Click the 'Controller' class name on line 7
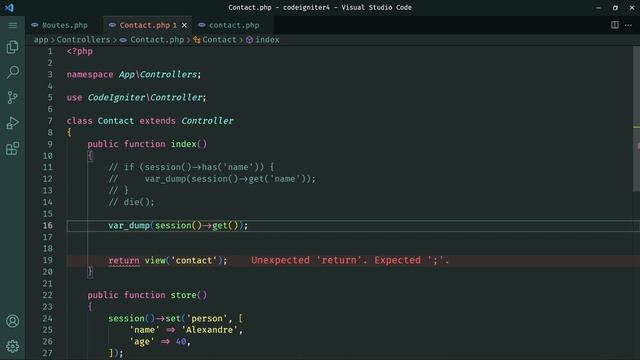640x360 pixels. [207, 121]
